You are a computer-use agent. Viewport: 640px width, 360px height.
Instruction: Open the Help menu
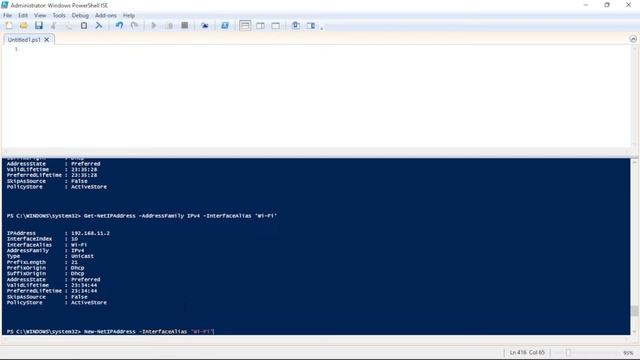pos(129,15)
